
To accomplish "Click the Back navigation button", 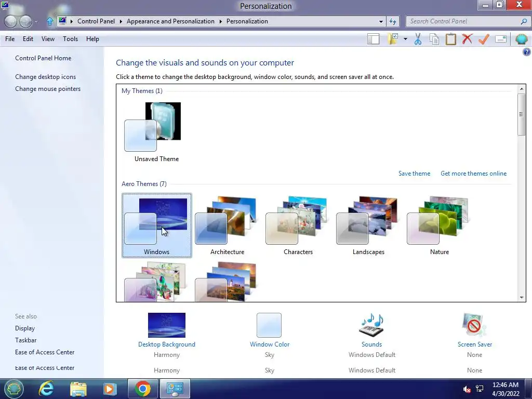I will [x=10, y=21].
